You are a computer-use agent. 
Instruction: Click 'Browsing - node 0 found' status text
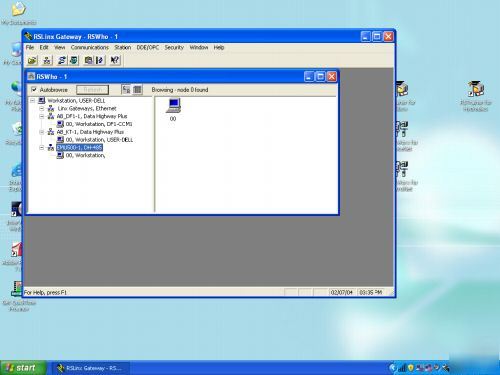point(180,90)
